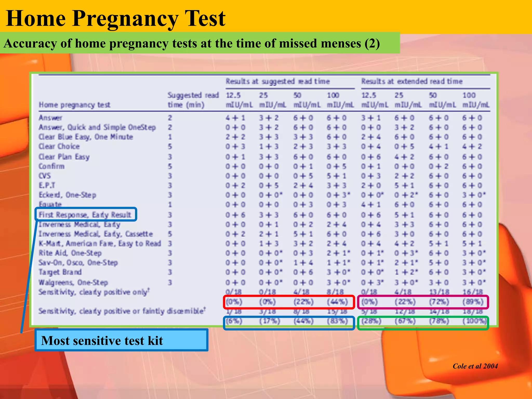532x399 pixels.
Task: Click 'First Response, Early Result' row name
Action: tap(85, 215)
